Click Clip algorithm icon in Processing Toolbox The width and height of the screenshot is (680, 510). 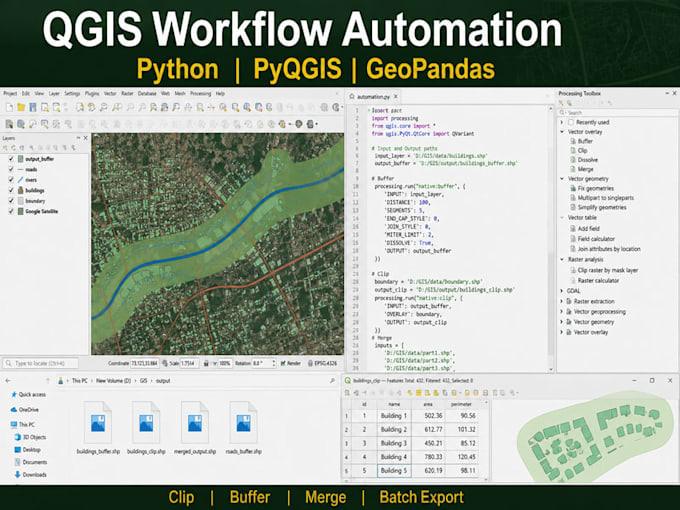point(573,150)
